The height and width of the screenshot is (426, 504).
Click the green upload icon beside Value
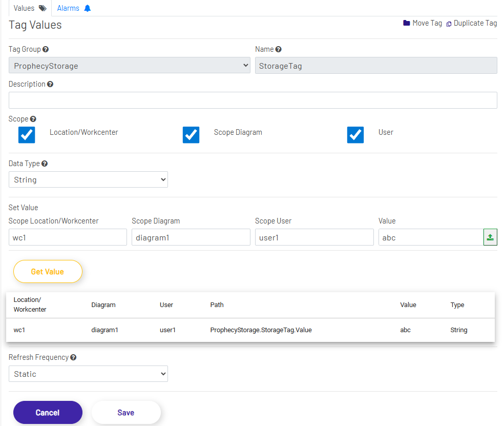490,237
